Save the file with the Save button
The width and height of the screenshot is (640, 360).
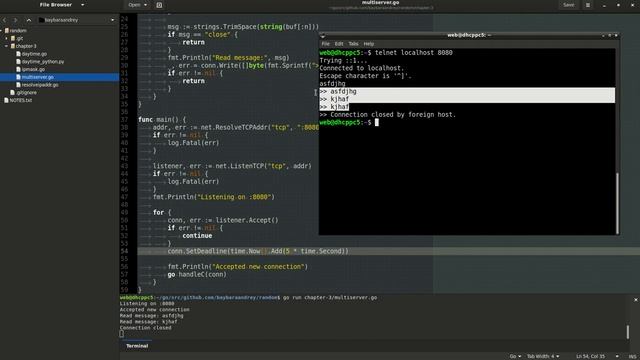[x=569, y=5]
